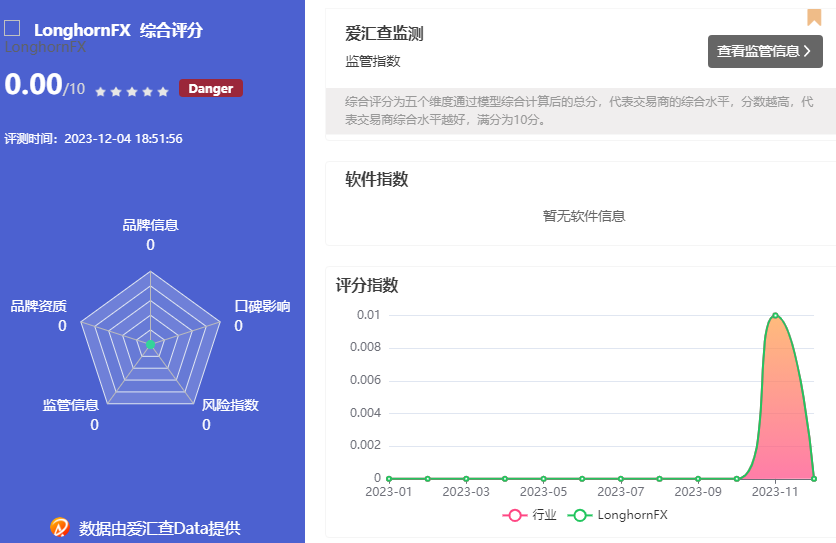Click the green radar chart center point

(x=150, y=345)
